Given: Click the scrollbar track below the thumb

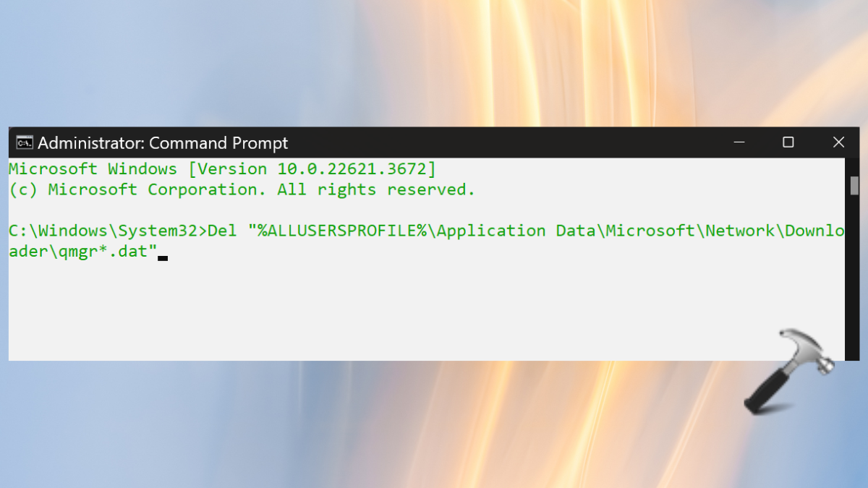Looking at the screenshot, I should coord(854,278).
